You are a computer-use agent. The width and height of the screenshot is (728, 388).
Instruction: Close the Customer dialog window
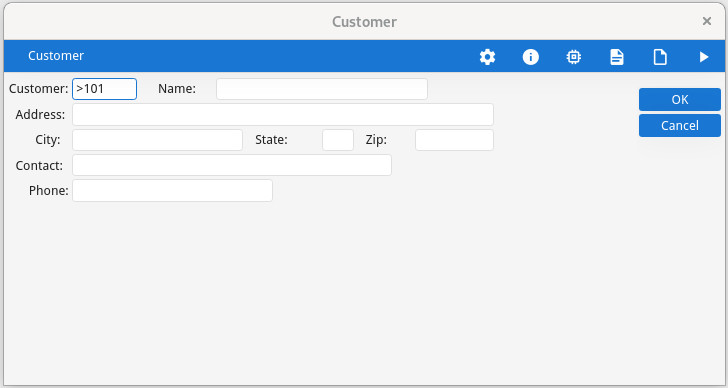pos(707,21)
